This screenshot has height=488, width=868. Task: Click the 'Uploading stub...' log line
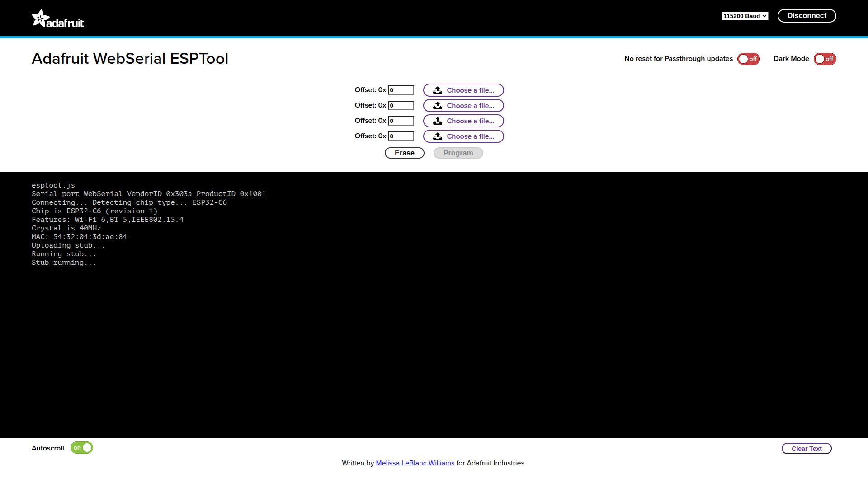[x=68, y=245]
